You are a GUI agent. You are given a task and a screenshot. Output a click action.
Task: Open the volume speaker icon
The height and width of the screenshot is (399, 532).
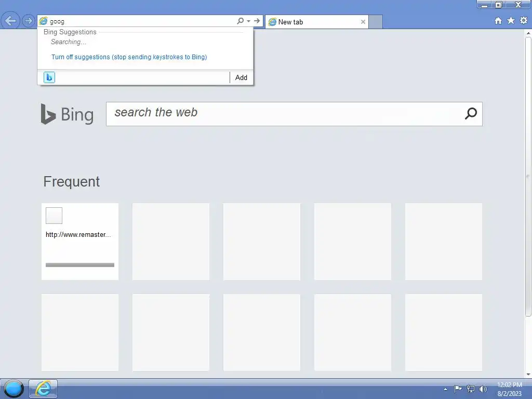[483, 389]
